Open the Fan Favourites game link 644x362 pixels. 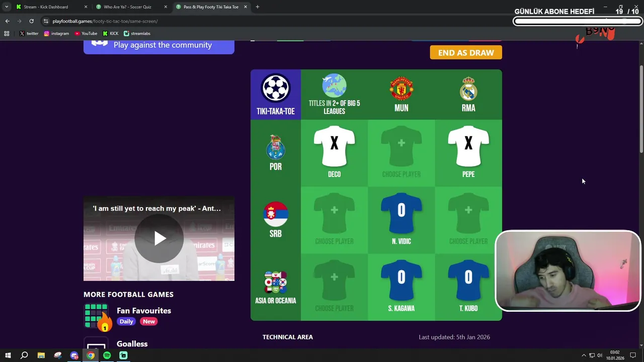tap(144, 311)
